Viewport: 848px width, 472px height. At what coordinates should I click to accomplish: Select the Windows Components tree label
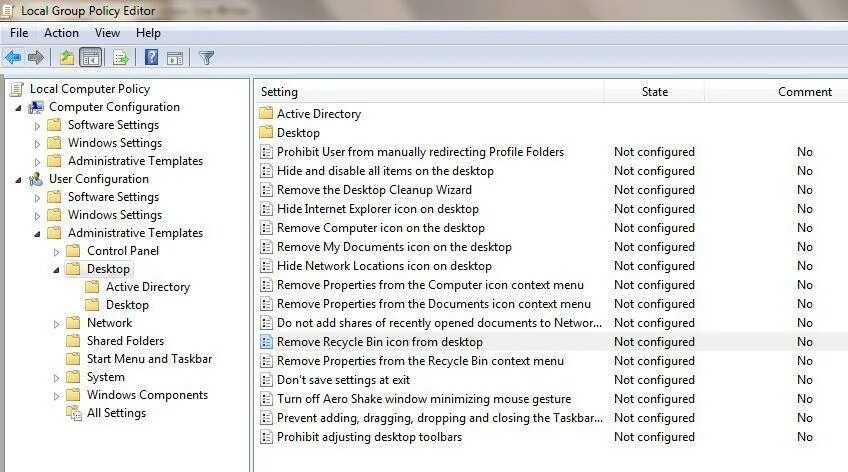tap(147, 395)
